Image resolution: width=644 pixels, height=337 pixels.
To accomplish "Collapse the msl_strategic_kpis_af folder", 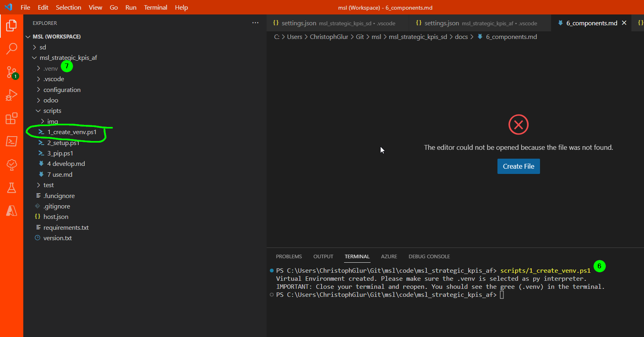I will (35, 58).
